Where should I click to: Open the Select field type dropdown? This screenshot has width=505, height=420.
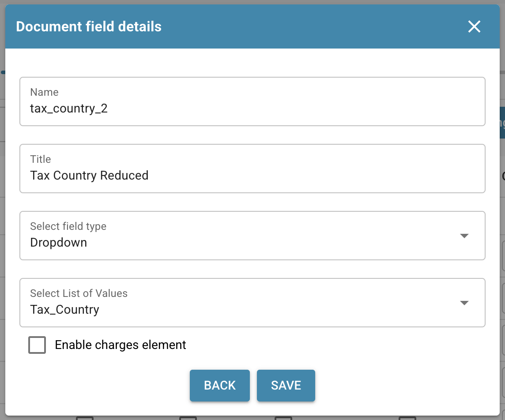point(238,236)
